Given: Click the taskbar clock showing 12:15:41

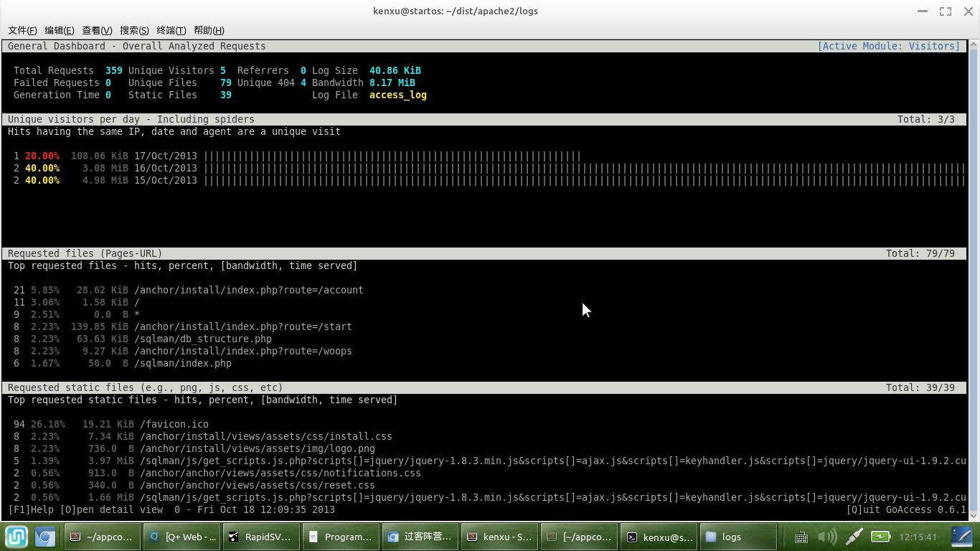Looking at the screenshot, I should coord(918,537).
